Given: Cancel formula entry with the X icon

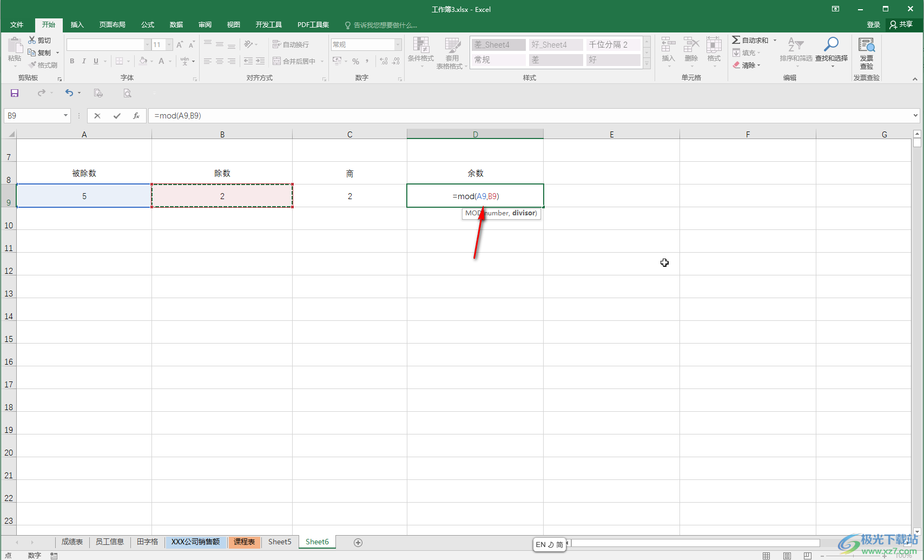Looking at the screenshot, I should (97, 116).
